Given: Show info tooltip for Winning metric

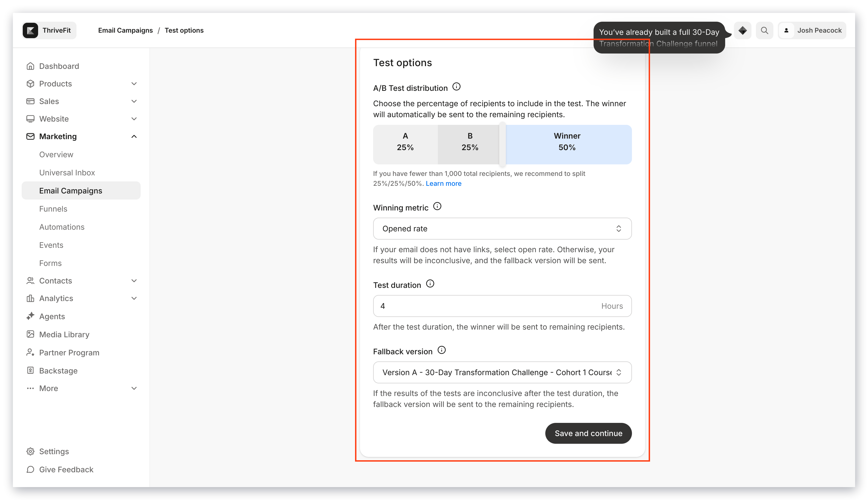Looking at the screenshot, I should coord(437,206).
